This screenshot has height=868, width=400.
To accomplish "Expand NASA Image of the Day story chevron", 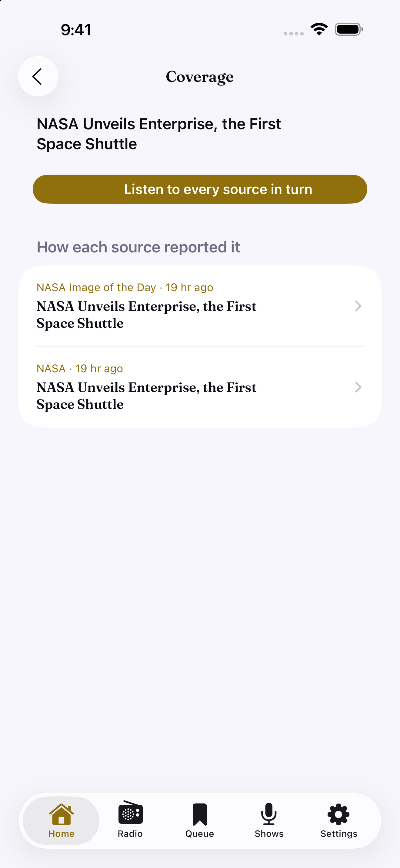I will [x=358, y=306].
